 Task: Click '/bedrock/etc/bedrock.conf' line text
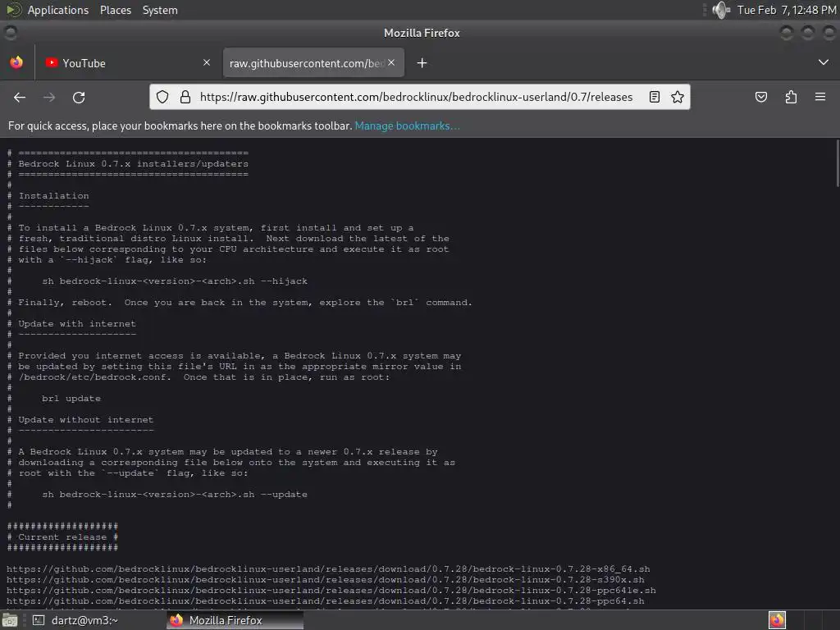(x=204, y=377)
